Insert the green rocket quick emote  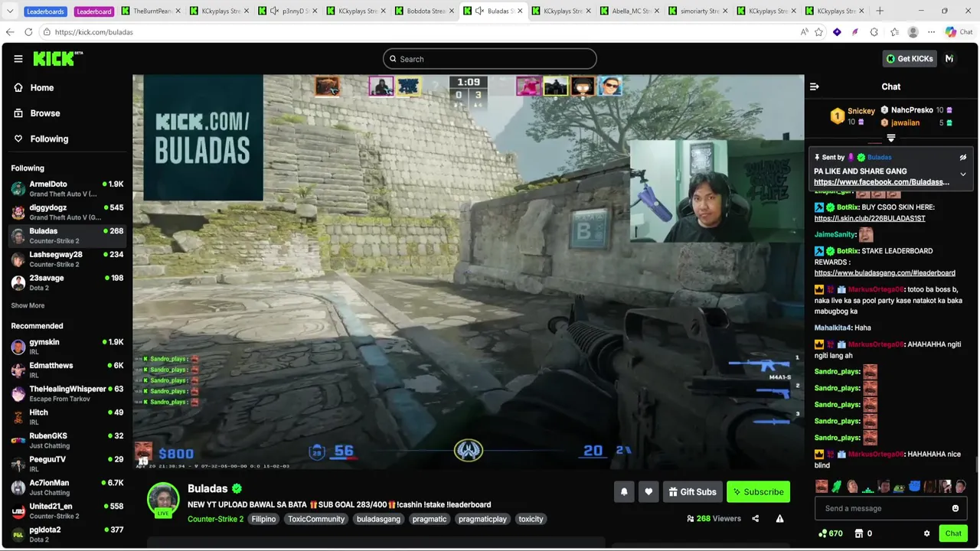[x=836, y=487]
